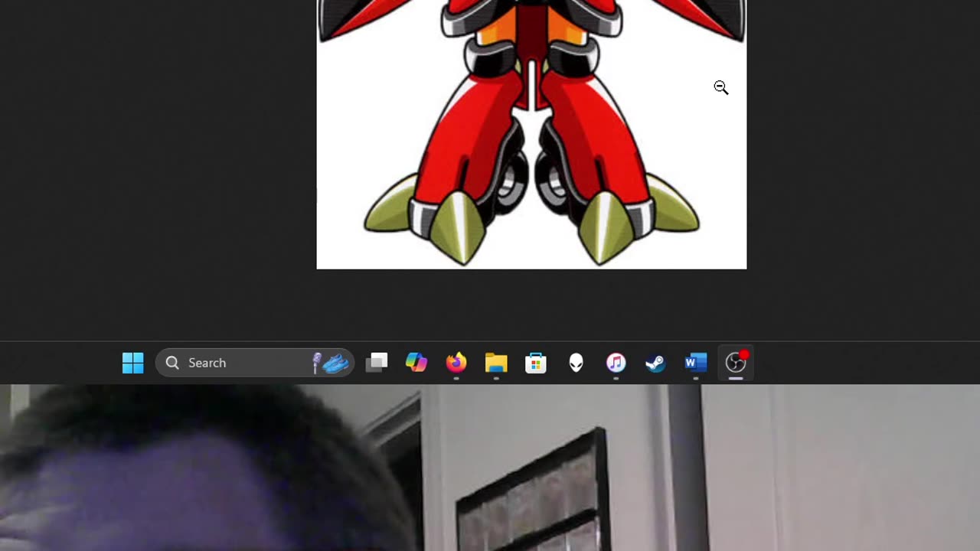
Task: Click the red robot image
Action: [x=531, y=134]
